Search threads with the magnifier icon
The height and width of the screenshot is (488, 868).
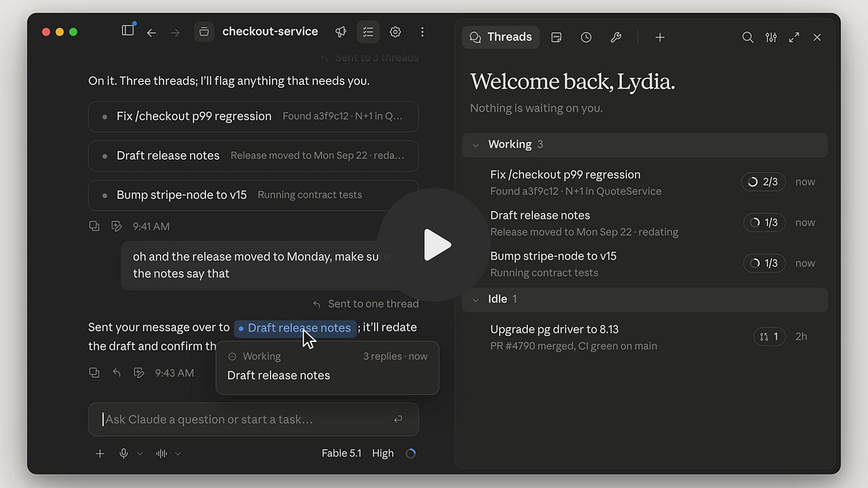tap(748, 37)
